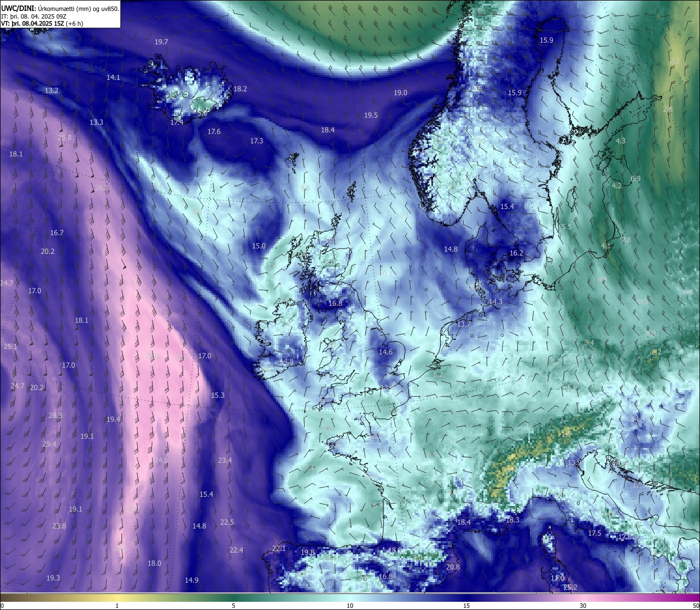This screenshot has width=700, height=610.
Task: Click the map value 3.4
Action: tap(589, 343)
